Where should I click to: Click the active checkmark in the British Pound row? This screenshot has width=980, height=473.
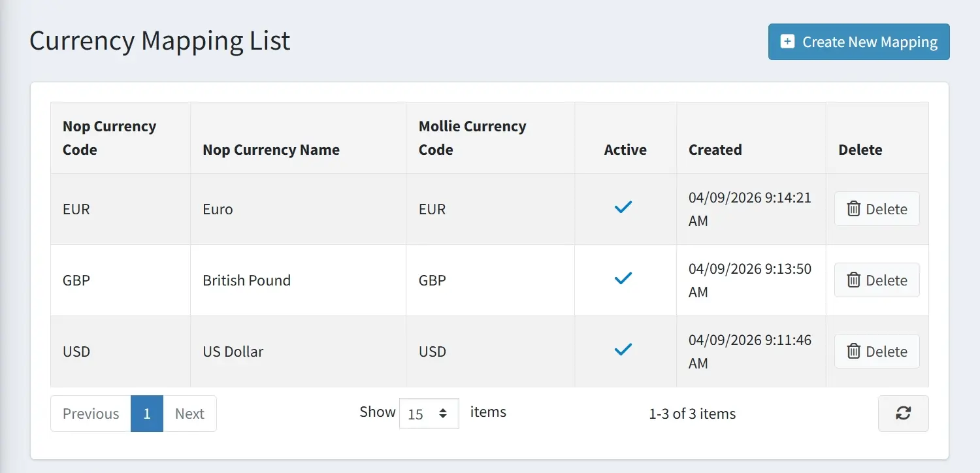(623, 279)
